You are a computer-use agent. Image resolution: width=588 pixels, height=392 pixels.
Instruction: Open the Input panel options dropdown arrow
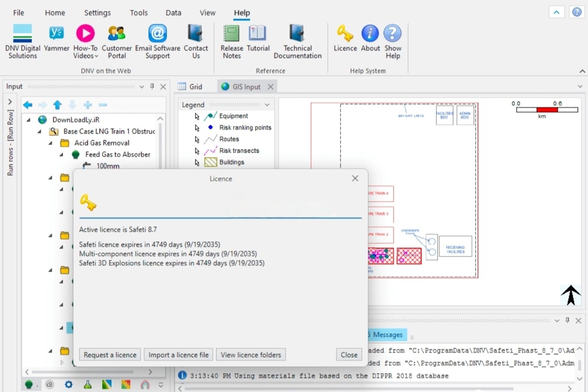pyautogui.click(x=142, y=87)
